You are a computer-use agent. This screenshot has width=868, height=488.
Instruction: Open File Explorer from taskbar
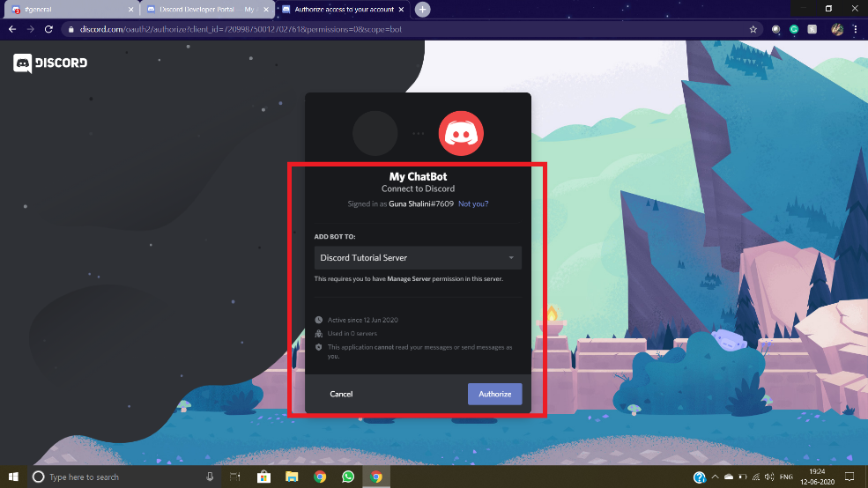point(292,477)
